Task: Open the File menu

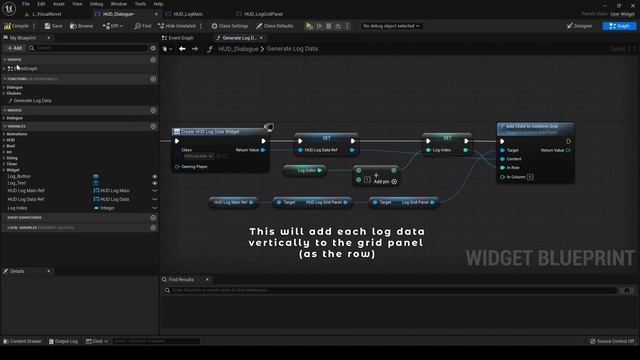Action: 26,4
